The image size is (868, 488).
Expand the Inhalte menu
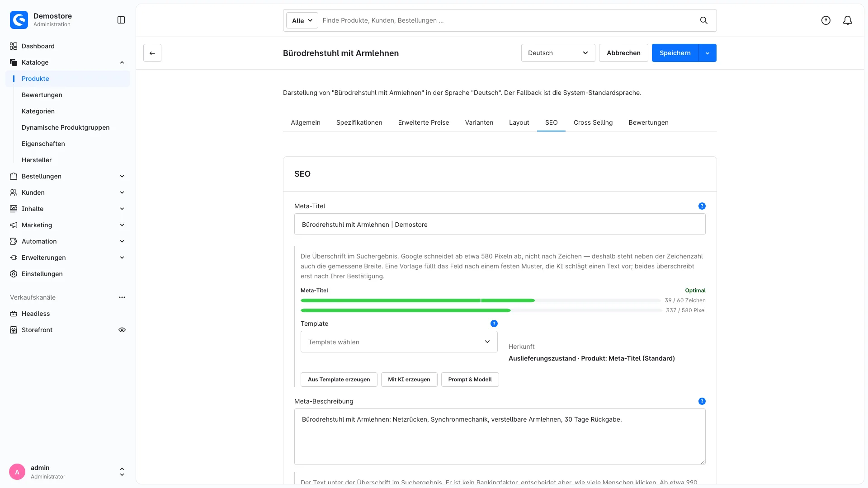122,209
